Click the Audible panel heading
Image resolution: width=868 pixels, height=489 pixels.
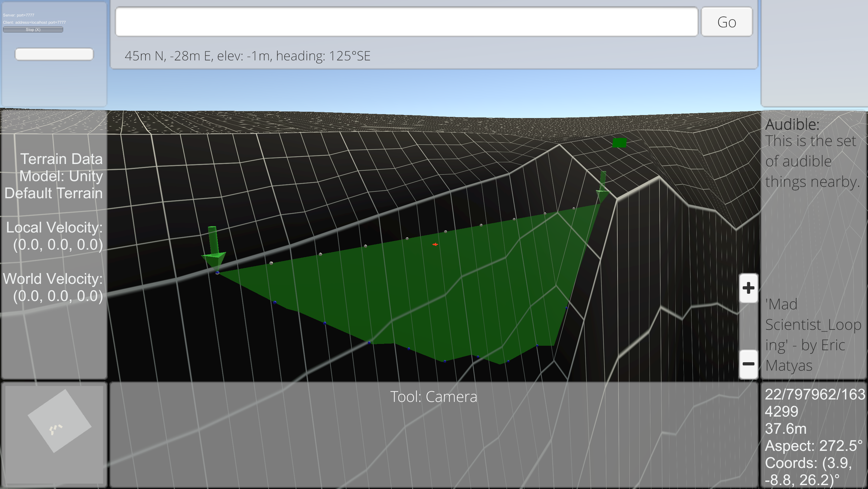792,125
